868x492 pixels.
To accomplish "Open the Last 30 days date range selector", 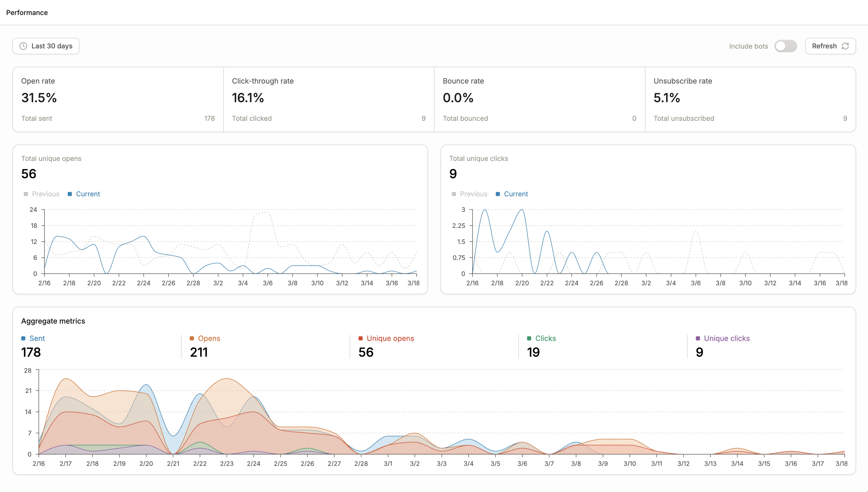I will (45, 46).
